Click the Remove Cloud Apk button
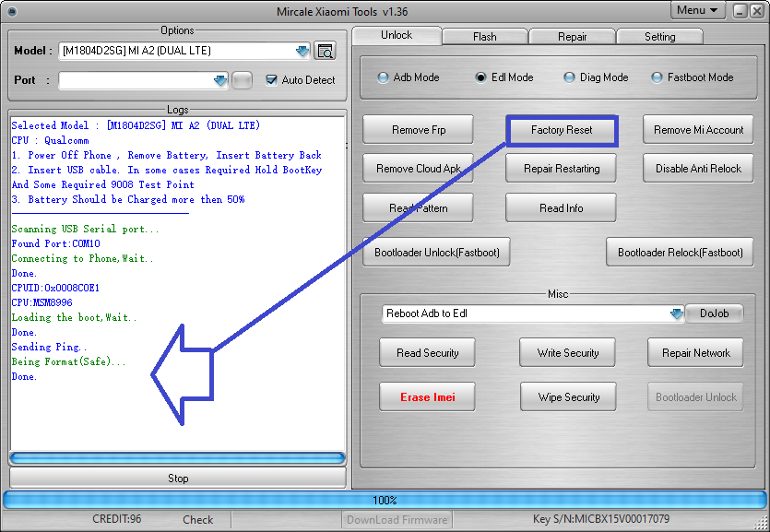This screenshot has width=770, height=532. [419, 169]
